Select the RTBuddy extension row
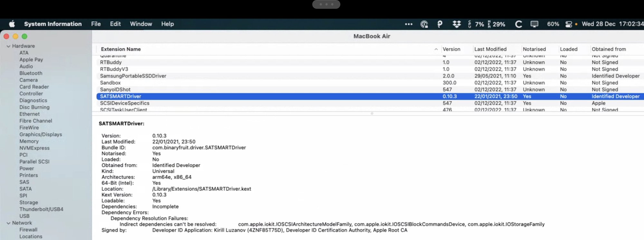The height and width of the screenshot is (240, 644). click(370, 62)
